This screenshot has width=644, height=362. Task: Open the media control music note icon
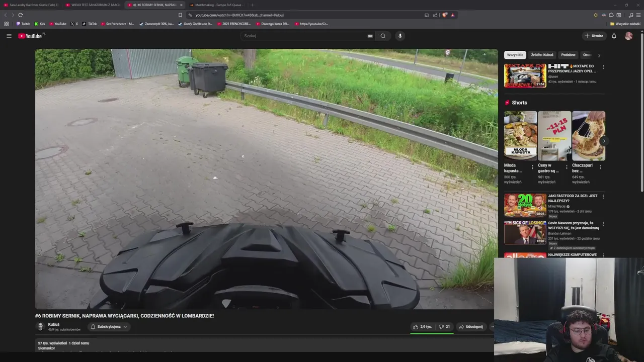(631, 15)
